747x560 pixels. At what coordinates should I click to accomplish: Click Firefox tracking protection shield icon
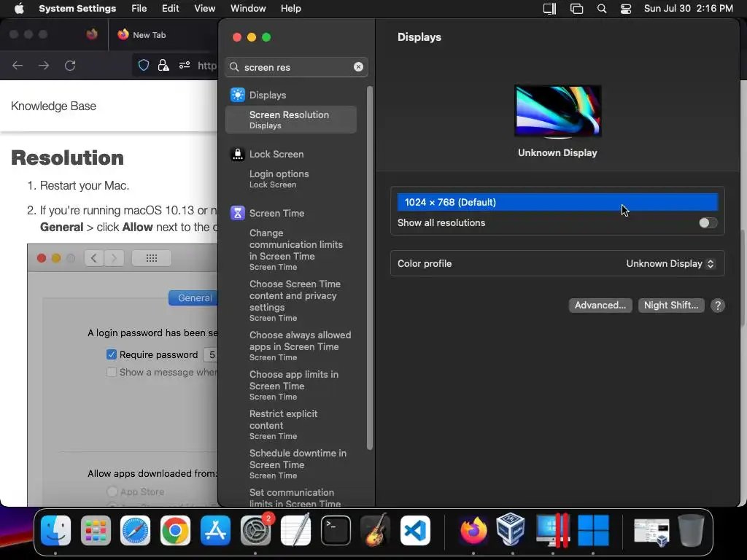(x=144, y=65)
